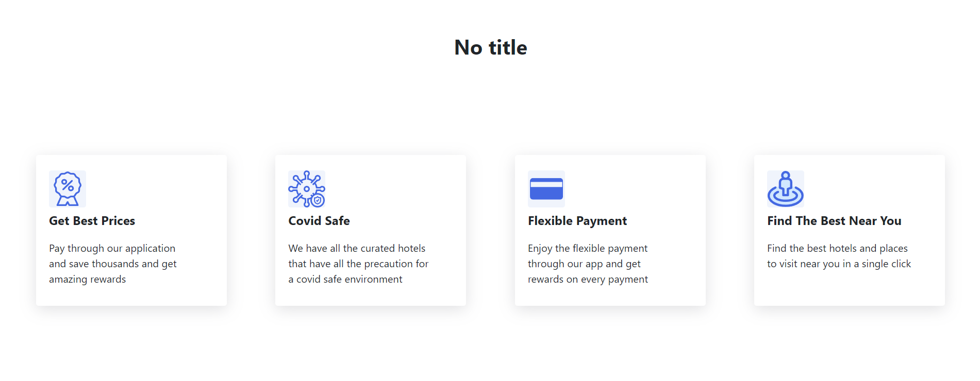Click the text about saving thousands

tap(112, 264)
